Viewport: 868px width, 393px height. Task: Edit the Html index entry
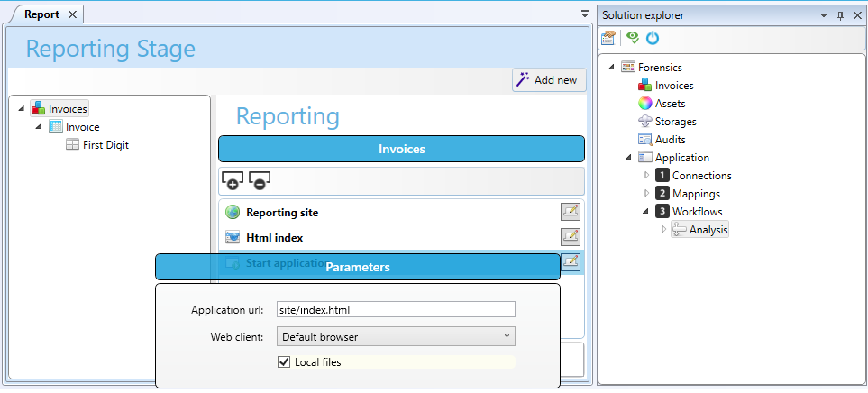[x=571, y=237]
